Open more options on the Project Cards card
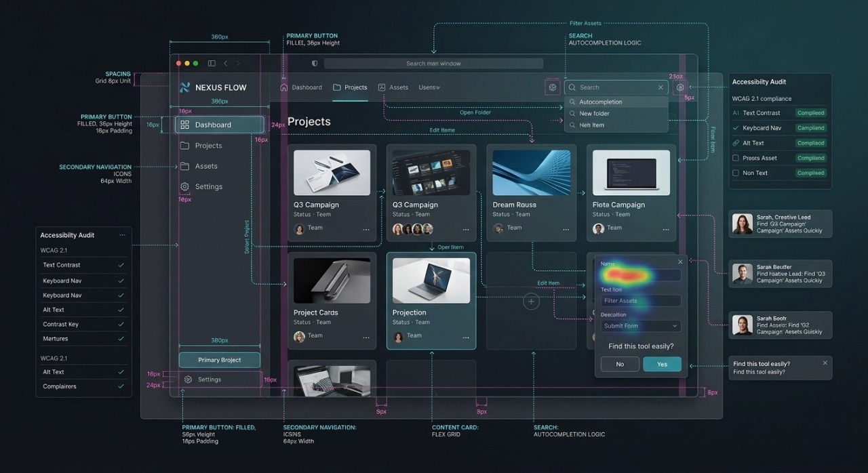Screen dimensions: 868x473 366,337
